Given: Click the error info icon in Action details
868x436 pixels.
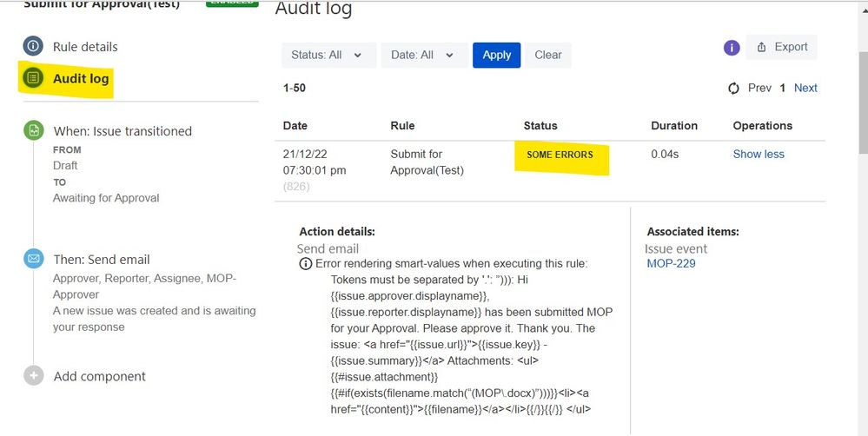Looking at the screenshot, I should click(305, 264).
